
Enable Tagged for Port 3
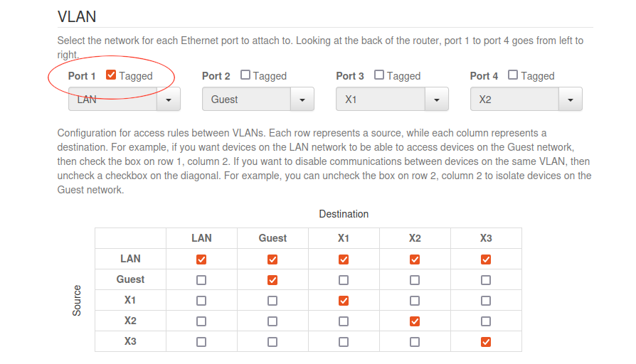tap(379, 75)
